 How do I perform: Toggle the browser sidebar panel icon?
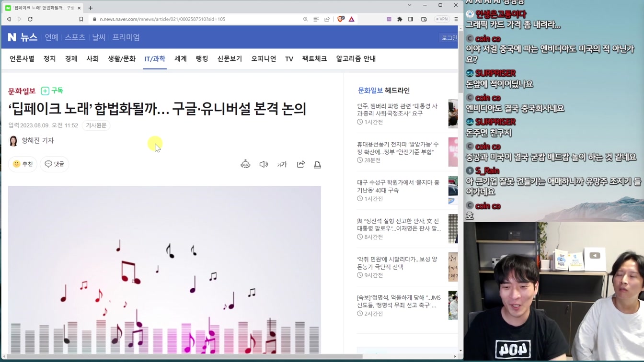coord(411,19)
